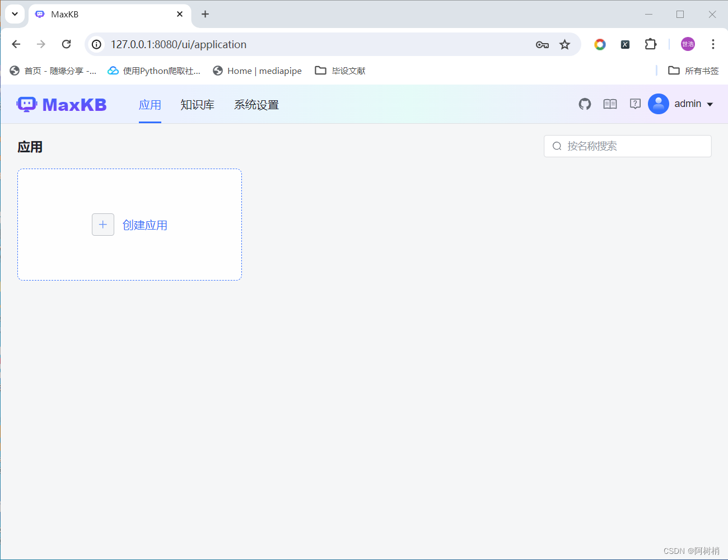Click the plus icon to create application
728x560 pixels.
point(103,225)
